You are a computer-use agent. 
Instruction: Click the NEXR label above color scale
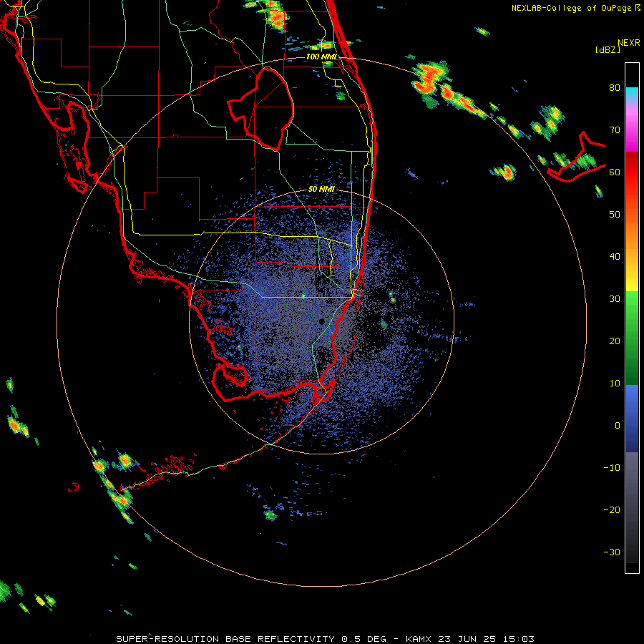point(629,43)
